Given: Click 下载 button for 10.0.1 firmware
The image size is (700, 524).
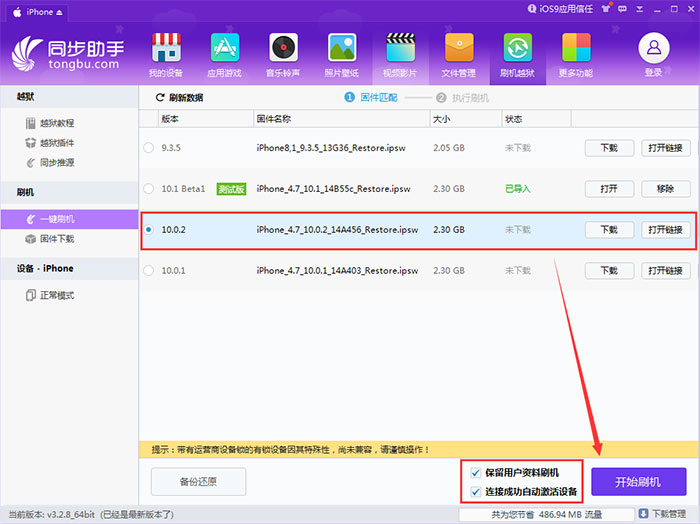Looking at the screenshot, I should pos(609,270).
